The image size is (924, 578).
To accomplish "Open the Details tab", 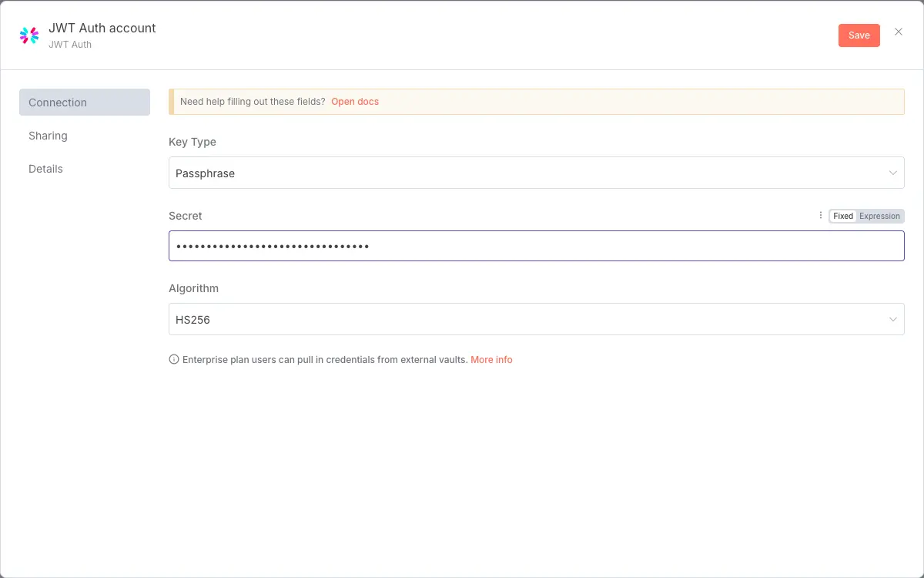I will [45, 169].
